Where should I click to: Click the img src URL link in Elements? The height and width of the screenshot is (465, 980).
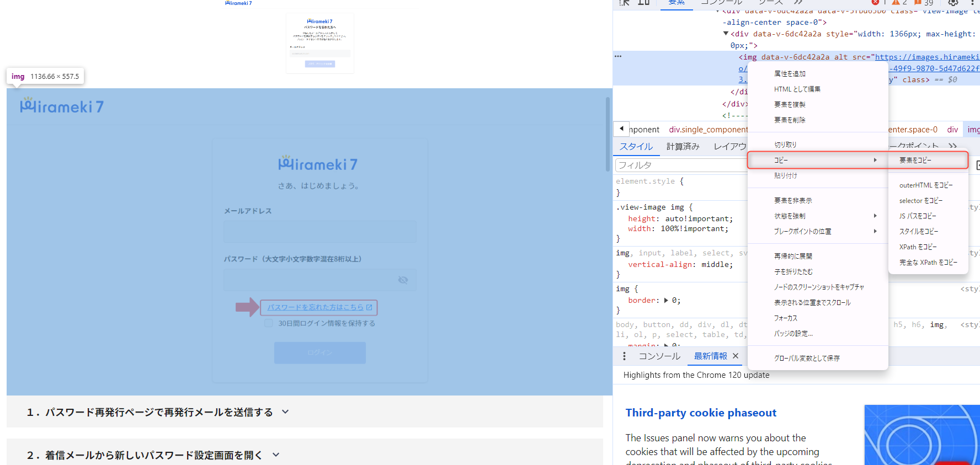pos(927,57)
